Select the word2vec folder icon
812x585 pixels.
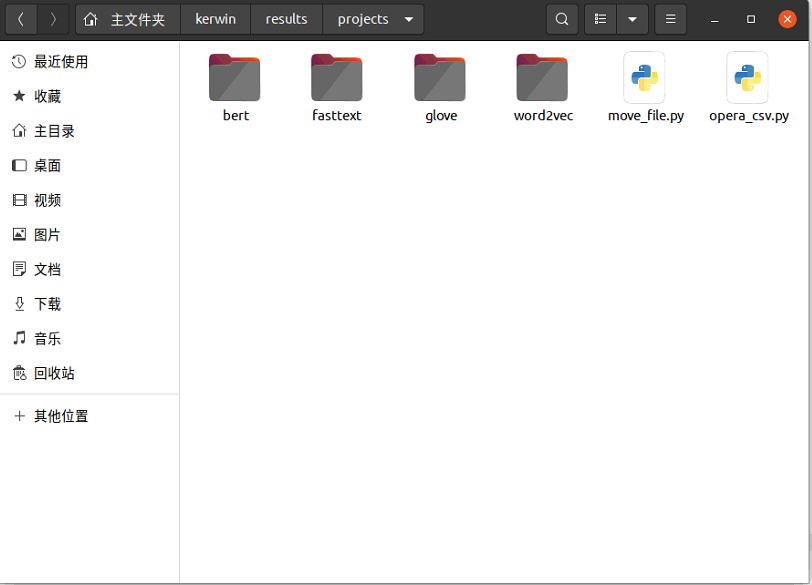click(x=542, y=78)
